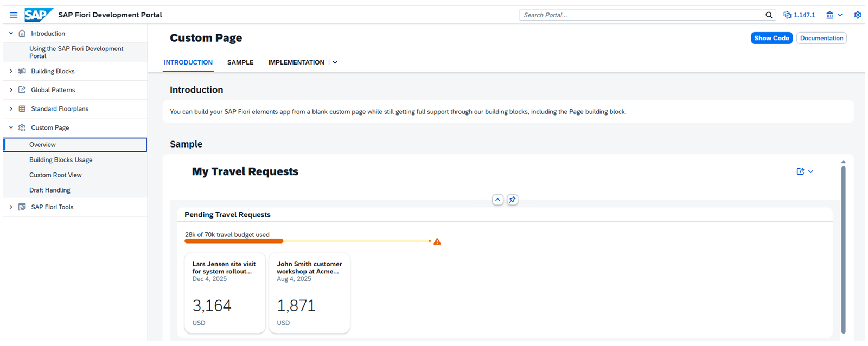Open Lars Jensen site visit card
Viewport: 868px width, 346px height.
click(x=225, y=293)
